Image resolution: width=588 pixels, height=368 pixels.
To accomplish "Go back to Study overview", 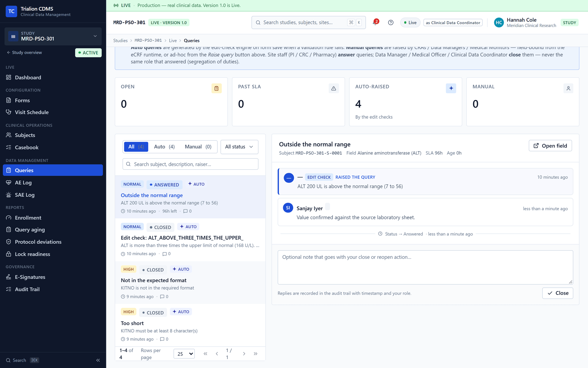I will [24, 52].
